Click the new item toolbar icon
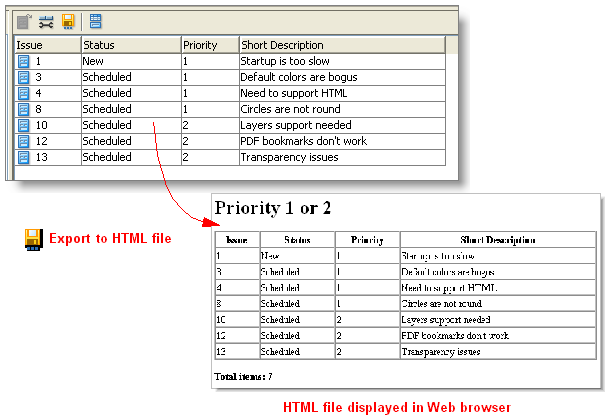The image size is (609, 420). (x=25, y=20)
